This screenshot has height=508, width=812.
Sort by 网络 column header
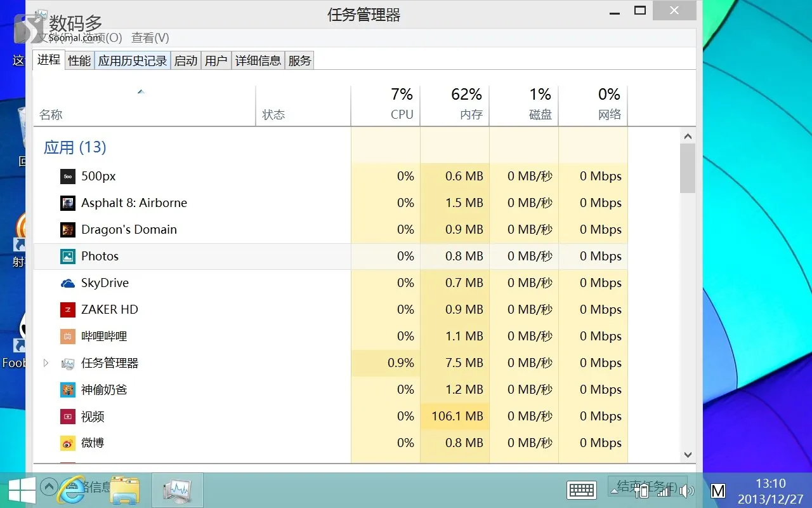(593, 106)
